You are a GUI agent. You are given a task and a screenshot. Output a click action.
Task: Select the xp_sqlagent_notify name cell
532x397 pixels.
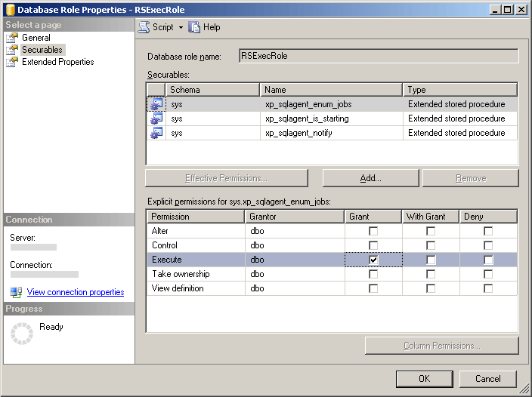(x=332, y=133)
